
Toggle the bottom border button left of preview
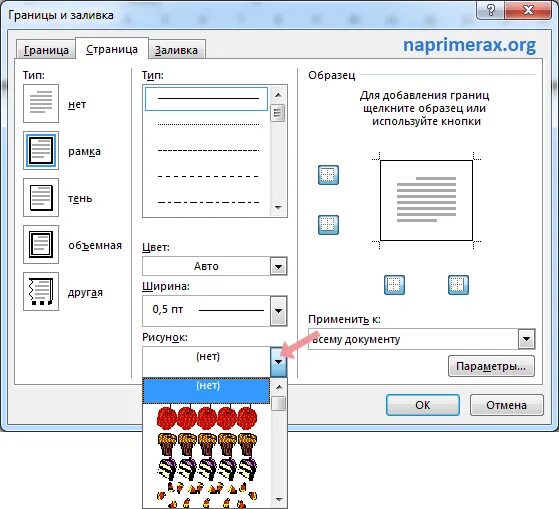pyautogui.click(x=328, y=225)
